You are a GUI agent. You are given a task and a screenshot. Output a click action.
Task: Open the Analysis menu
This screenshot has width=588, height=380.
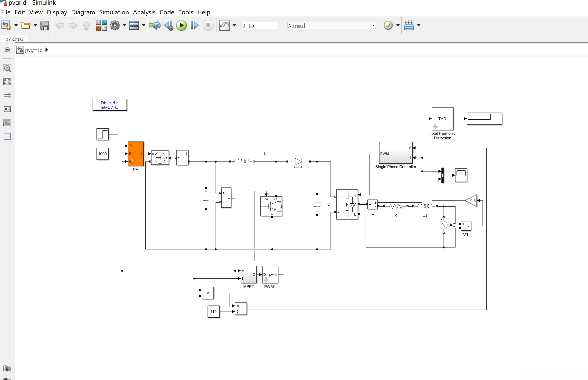pos(144,12)
